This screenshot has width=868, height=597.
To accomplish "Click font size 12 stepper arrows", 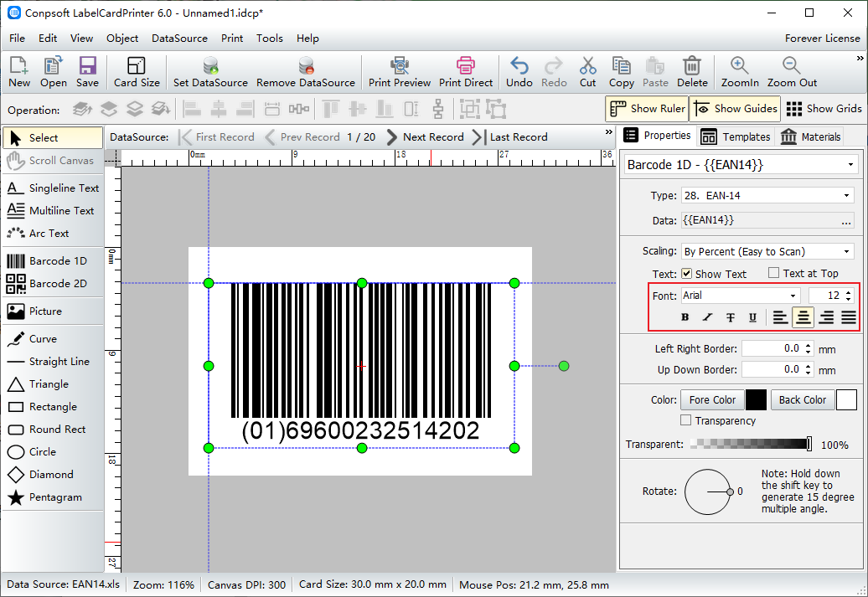I will coord(849,296).
